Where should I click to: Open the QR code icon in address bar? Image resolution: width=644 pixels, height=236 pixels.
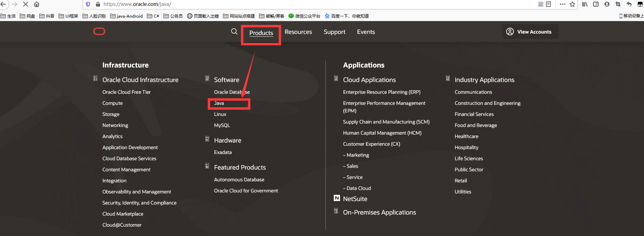coord(541,4)
